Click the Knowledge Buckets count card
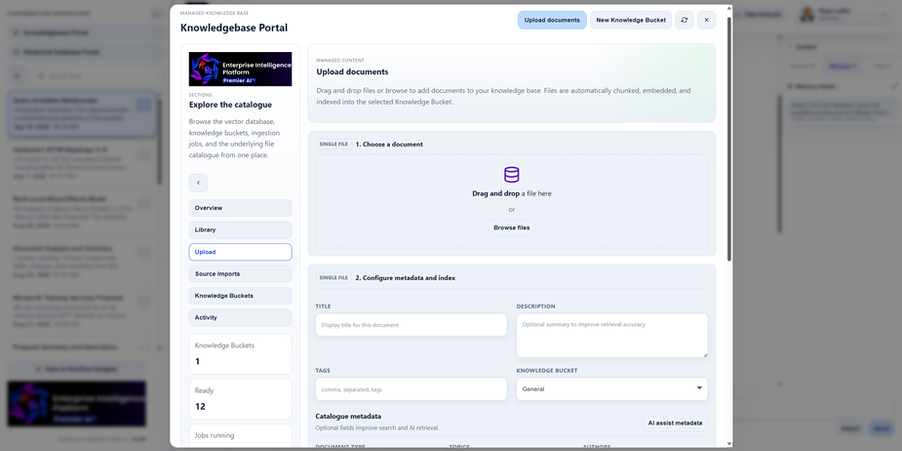 (240, 354)
